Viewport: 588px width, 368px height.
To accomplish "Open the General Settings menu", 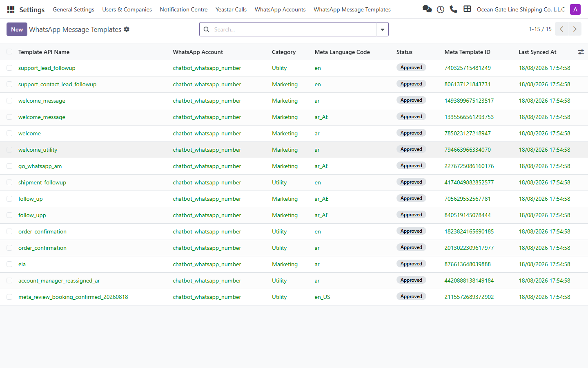I will 73,9.
